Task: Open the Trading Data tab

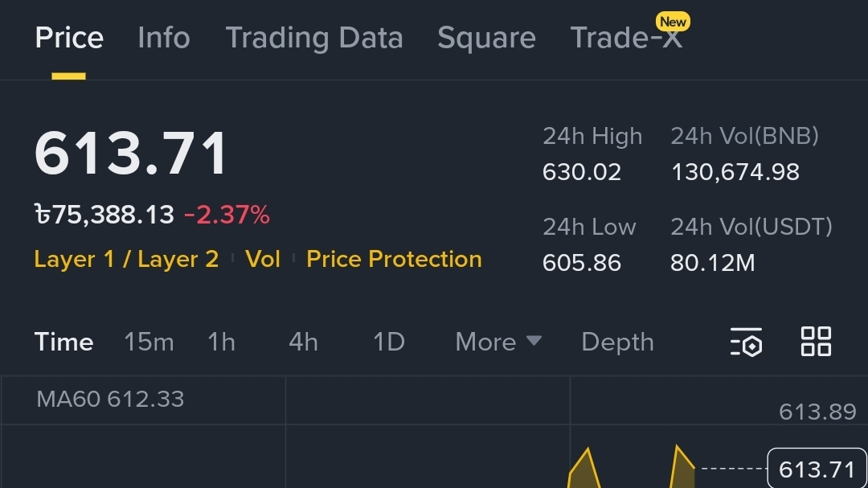Action: point(314,38)
